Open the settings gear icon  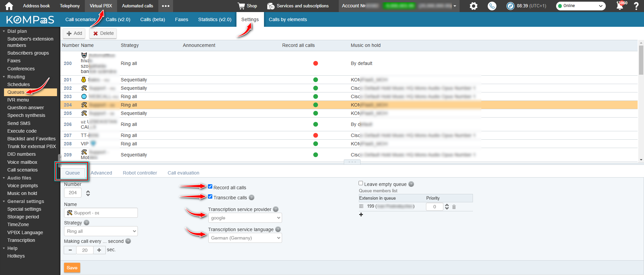pyautogui.click(x=474, y=6)
